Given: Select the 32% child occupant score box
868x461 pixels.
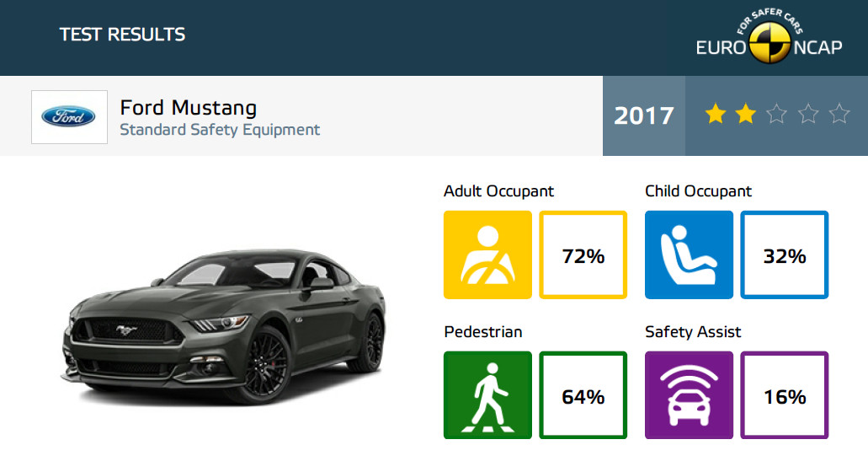Looking at the screenshot, I should tap(785, 255).
